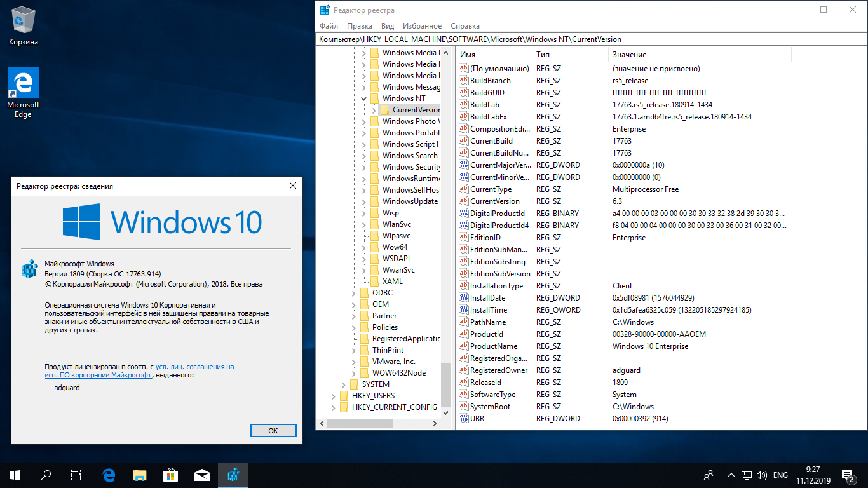The image size is (868, 488).
Task: Open File Explorer from taskbar
Action: 140,475
